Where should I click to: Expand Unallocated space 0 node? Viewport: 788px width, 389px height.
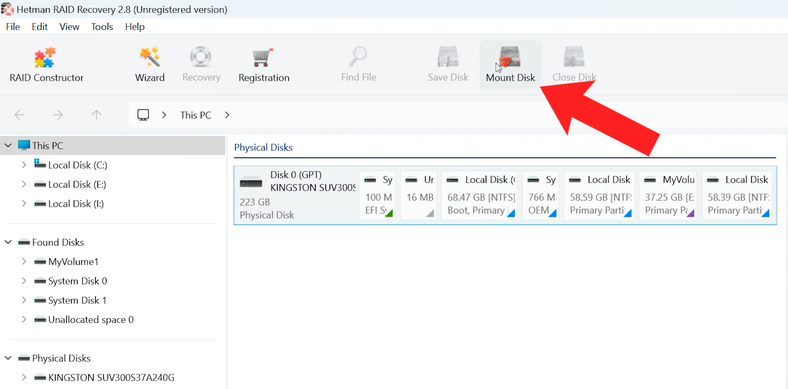tap(24, 320)
